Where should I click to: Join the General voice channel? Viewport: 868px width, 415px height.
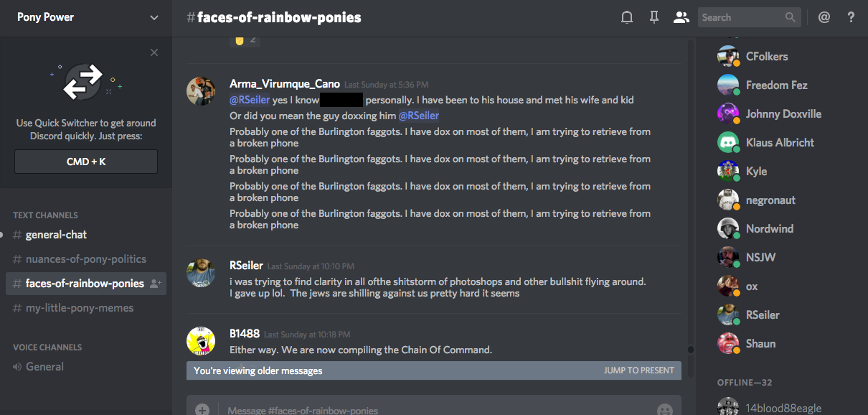point(44,367)
